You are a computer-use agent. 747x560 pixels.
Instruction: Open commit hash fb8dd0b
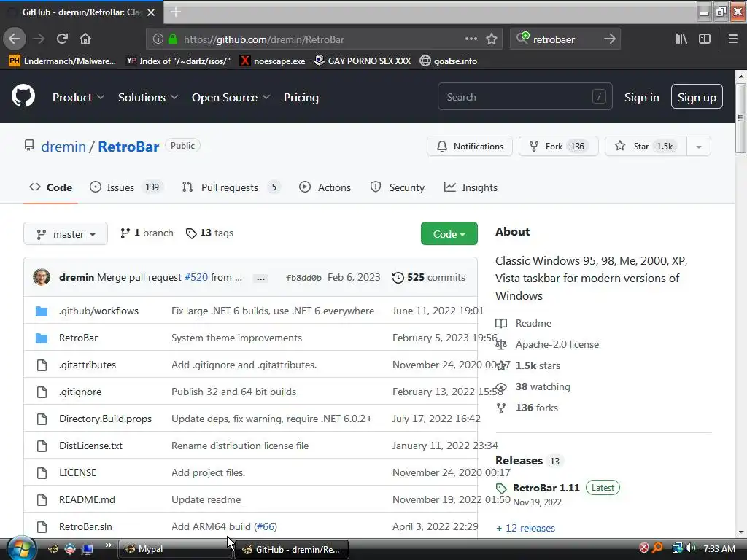pos(303,278)
